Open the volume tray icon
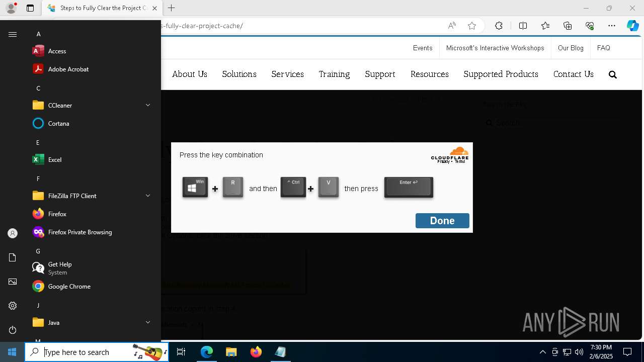This screenshot has width=644, height=362. coord(579,352)
